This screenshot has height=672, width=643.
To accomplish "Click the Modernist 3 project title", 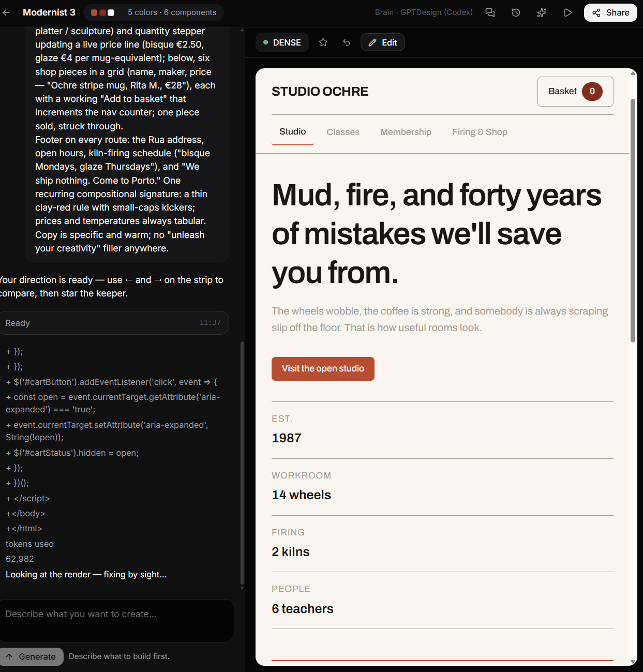I will click(x=49, y=12).
